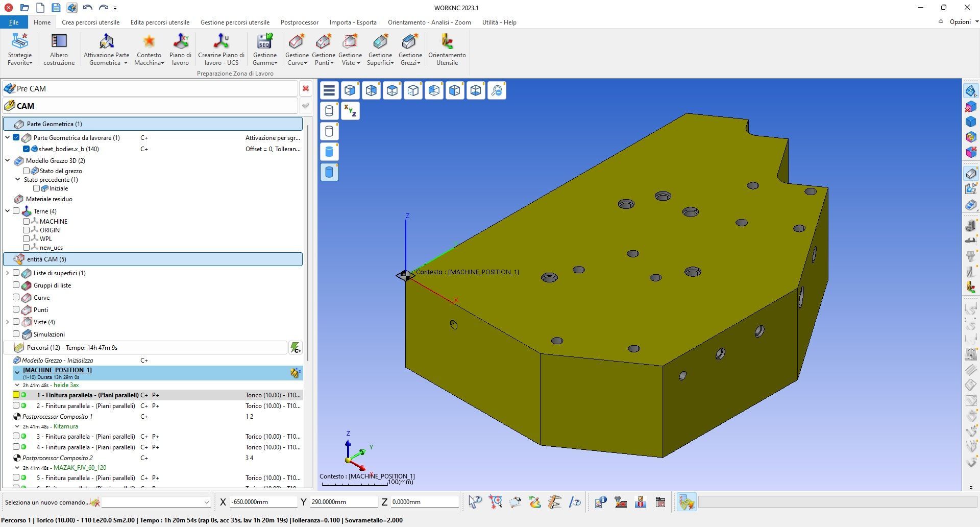980x527 pixels.
Task: Open Gestione Curve tool
Action: click(x=297, y=50)
